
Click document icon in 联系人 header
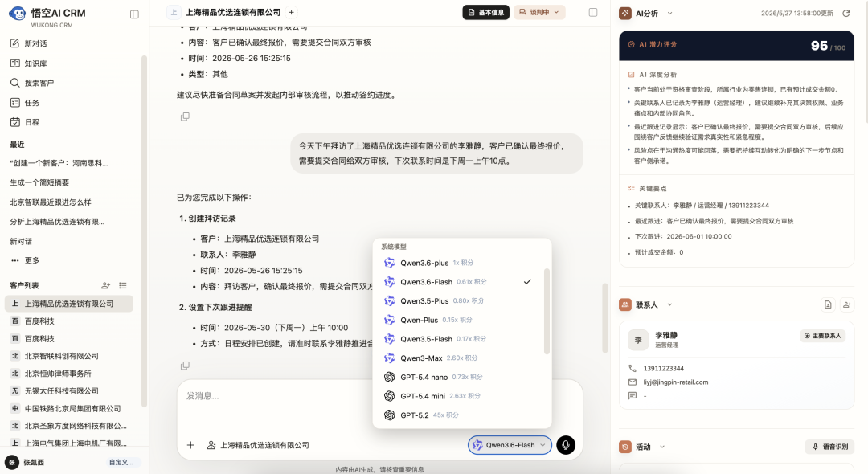(828, 304)
